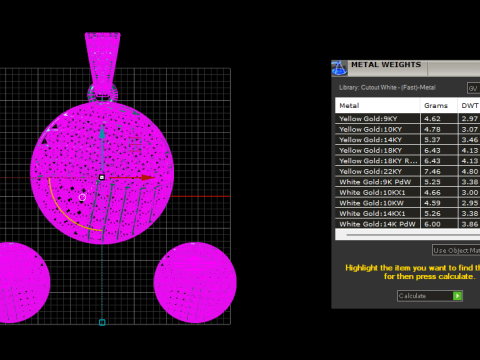Select the Yellow Gold:18KY row
This screenshot has height=360, width=480.
[x=407, y=150]
